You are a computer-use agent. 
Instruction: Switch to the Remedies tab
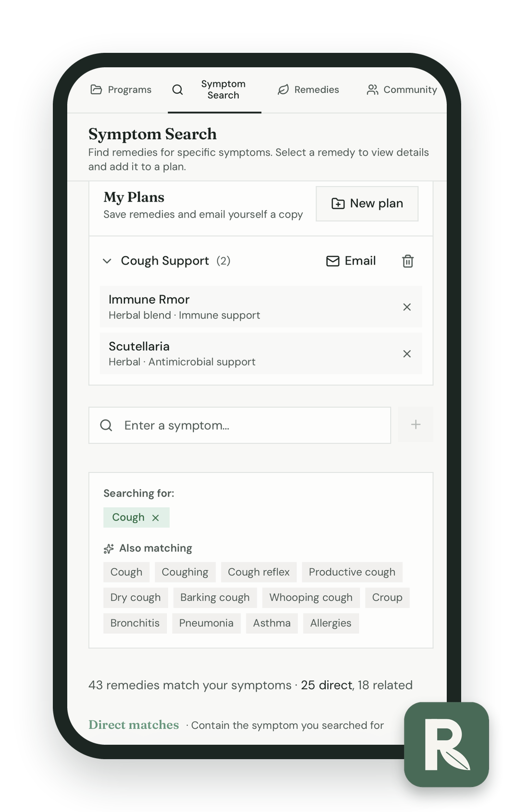tap(308, 90)
